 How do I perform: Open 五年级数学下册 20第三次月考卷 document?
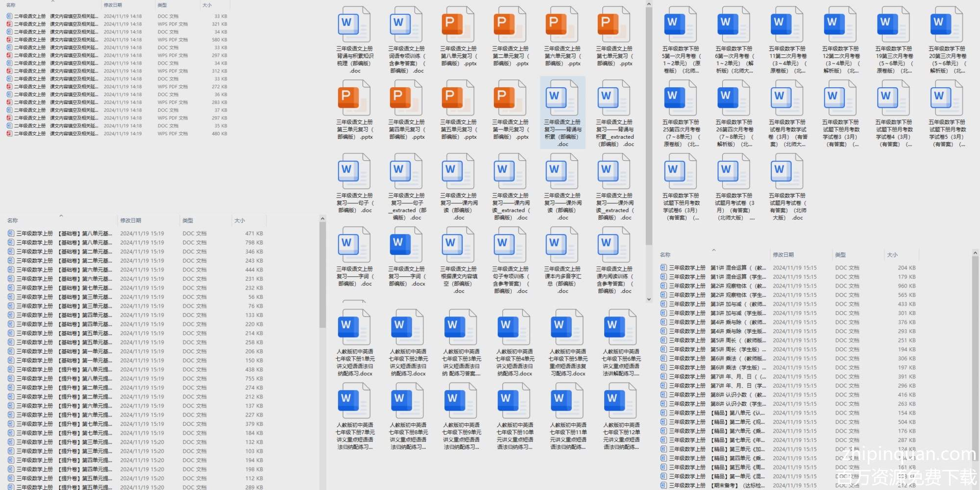pyautogui.click(x=947, y=25)
